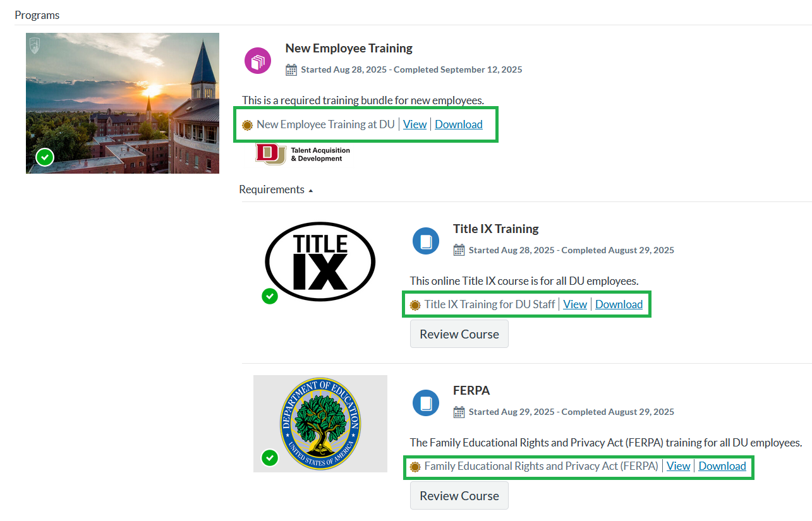Click the blue course icon next to FERPA
The height and width of the screenshot is (521, 812).
pos(425,402)
